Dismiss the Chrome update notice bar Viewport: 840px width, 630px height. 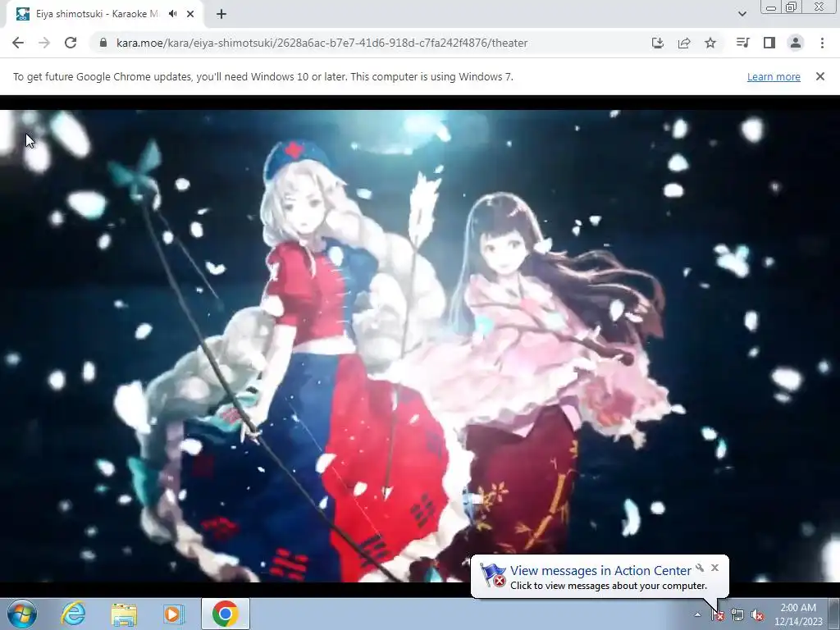pyautogui.click(x=820, y=76)
